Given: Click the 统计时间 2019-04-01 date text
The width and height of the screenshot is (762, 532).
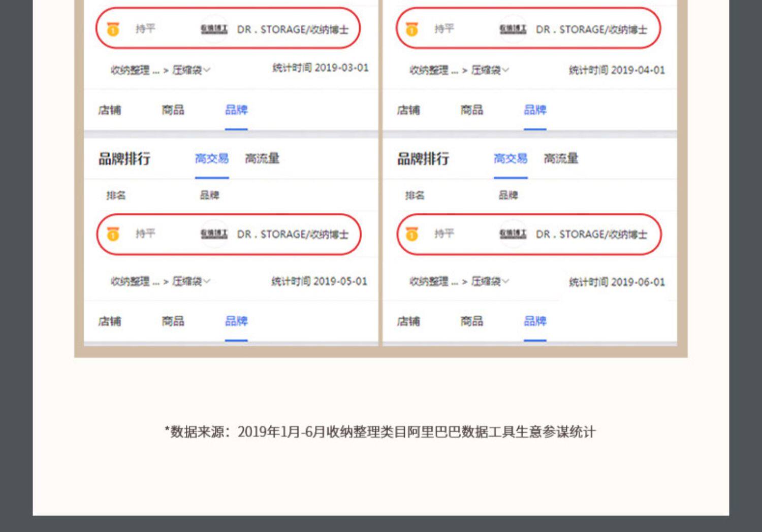Looking at the screenshot, I should pos(617,70).
